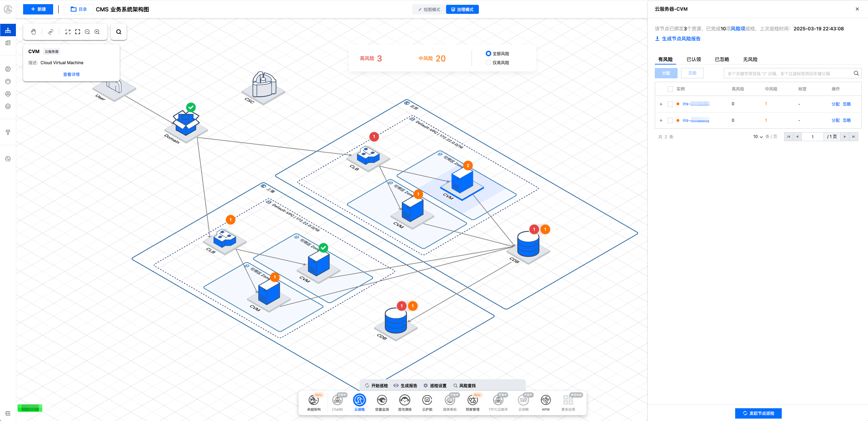Click 查看详情 in CVM card

[71, 75]
